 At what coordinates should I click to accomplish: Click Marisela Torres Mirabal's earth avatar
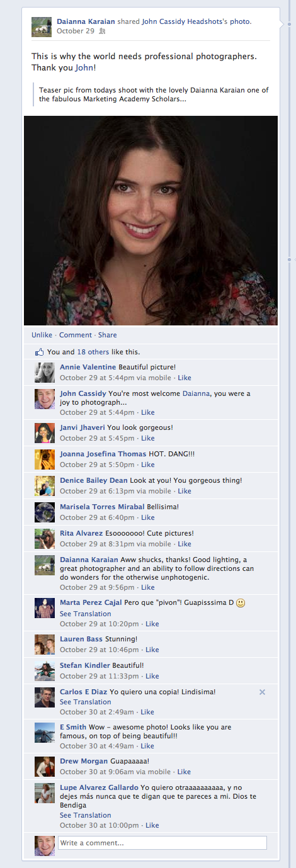45,512
